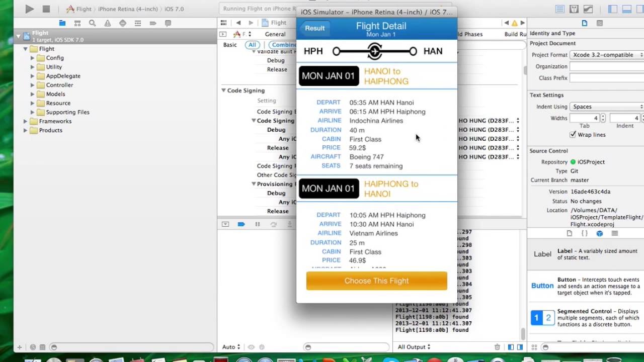Click the Stop button in Xcode toolbar
Viewport: 644px width, 362px height.
tap(46, 9)
